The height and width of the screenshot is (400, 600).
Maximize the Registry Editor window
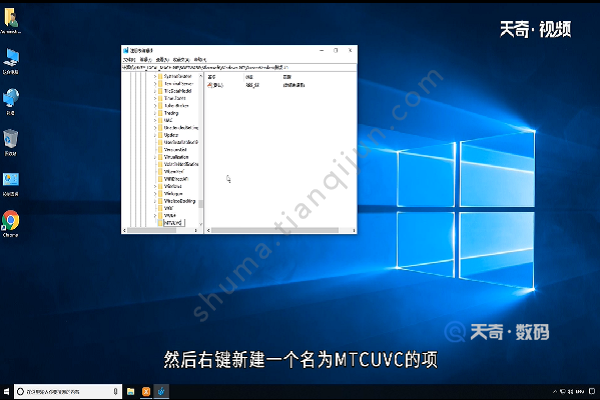(336, 50)
